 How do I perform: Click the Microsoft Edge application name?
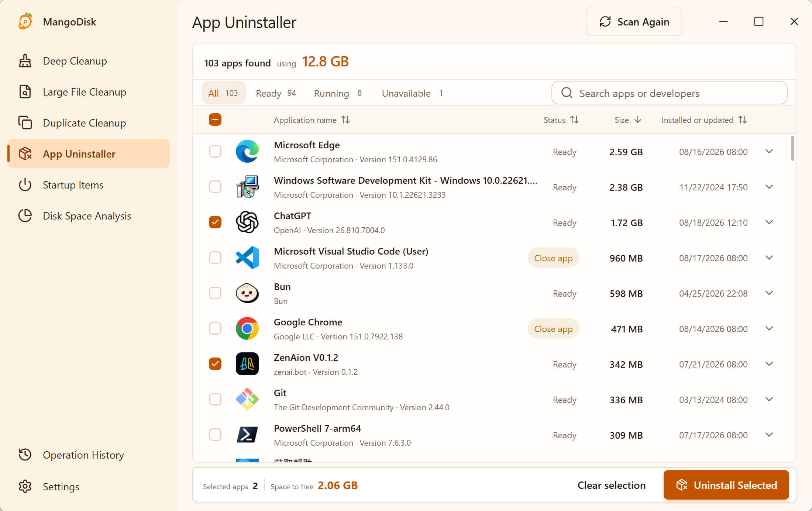pos(307,145)
